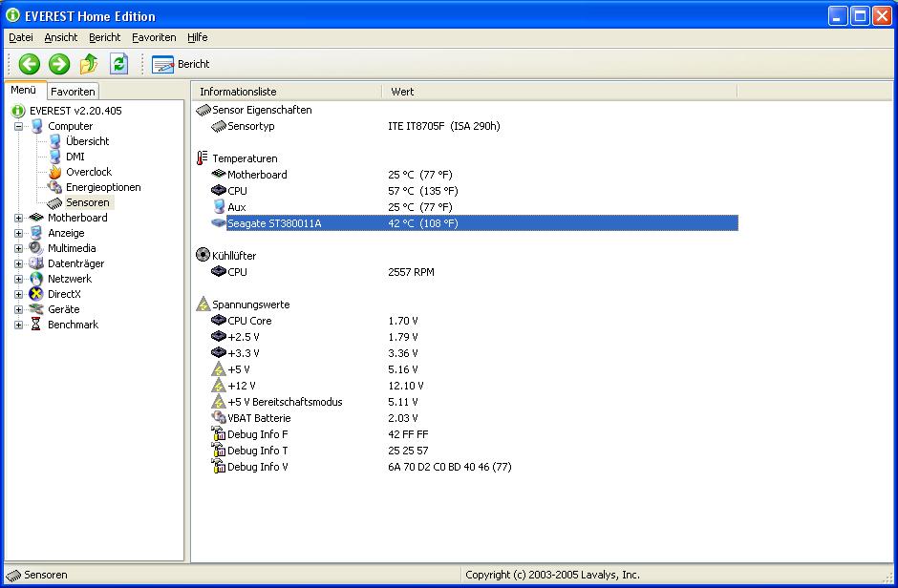The height and width of the screenshot is (588, 898).
Task: Click the green Forward arrow icon
Action: (59, 64)
